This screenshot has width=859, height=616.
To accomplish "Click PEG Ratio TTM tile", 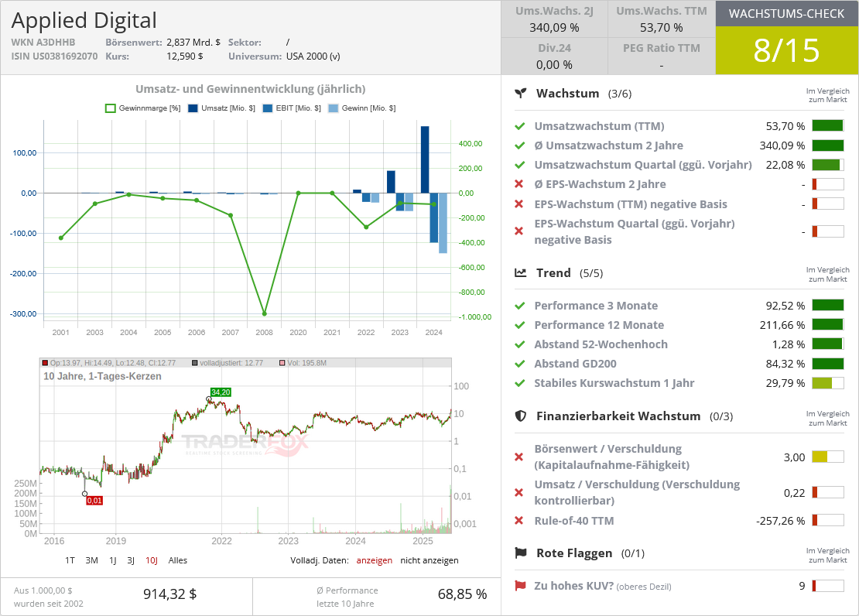I will tap(661, 56).
